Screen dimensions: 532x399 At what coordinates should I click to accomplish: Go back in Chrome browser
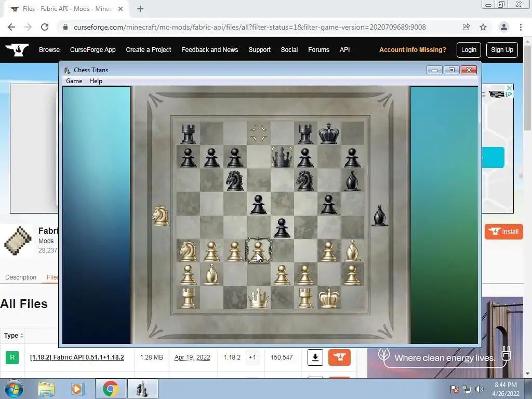pyautogui.click(x=11, y=27)
